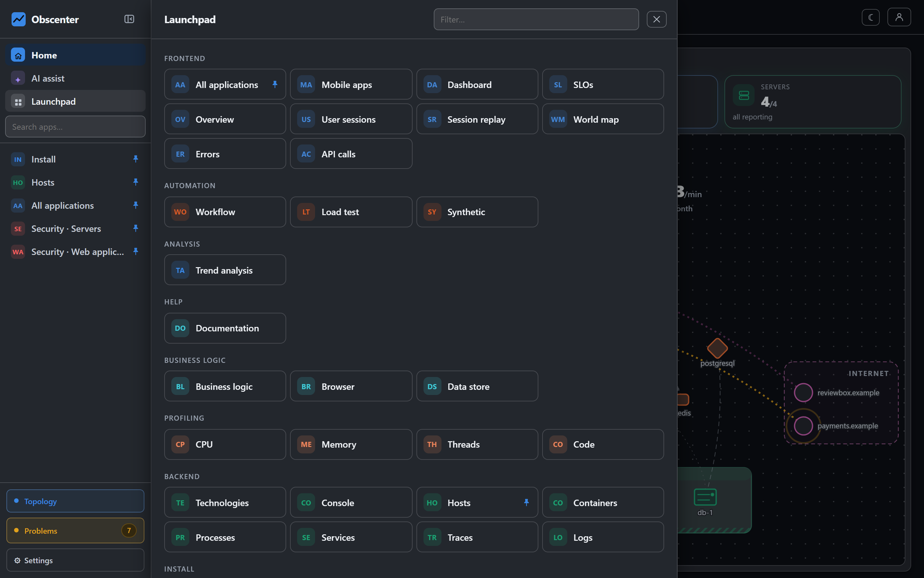Unpin Hosts in the sidebar list
The height and width of the screenshot is (578, 924).
tap(135, 182)
